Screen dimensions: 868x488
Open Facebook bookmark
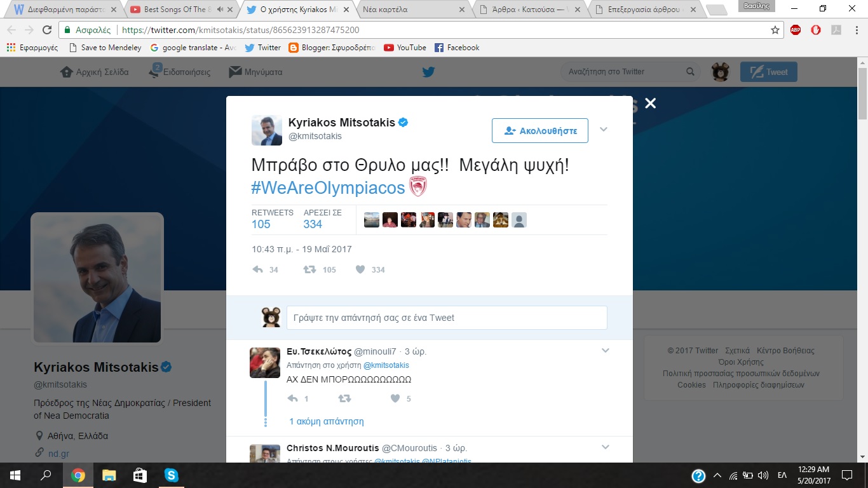click(x=457, y=48)
